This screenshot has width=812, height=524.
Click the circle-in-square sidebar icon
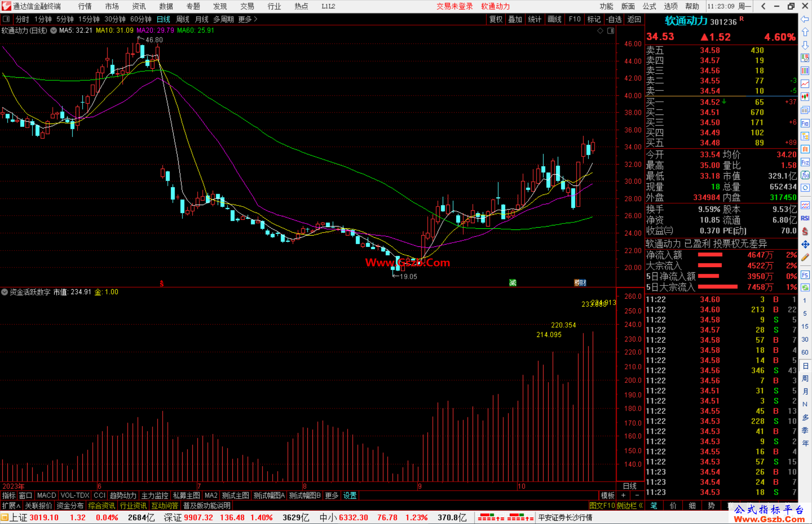pos(805,188)
